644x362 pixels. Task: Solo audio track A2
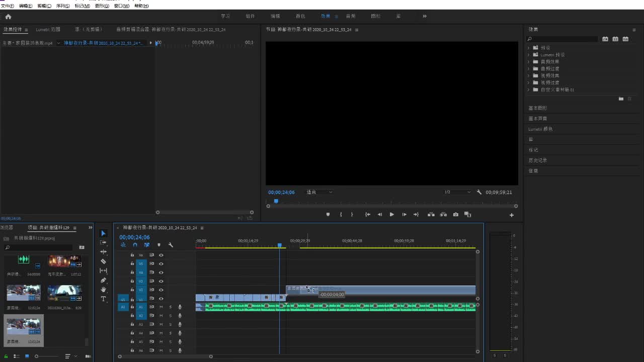point(170,316)
